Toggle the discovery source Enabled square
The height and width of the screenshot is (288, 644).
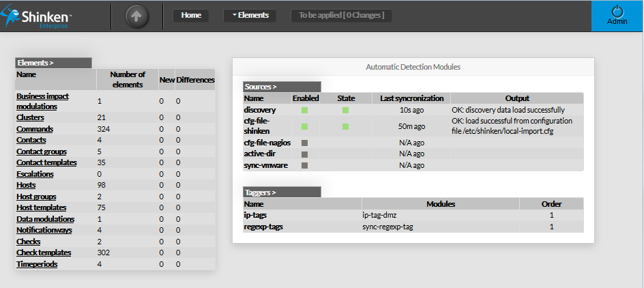(x=305, y=110)
